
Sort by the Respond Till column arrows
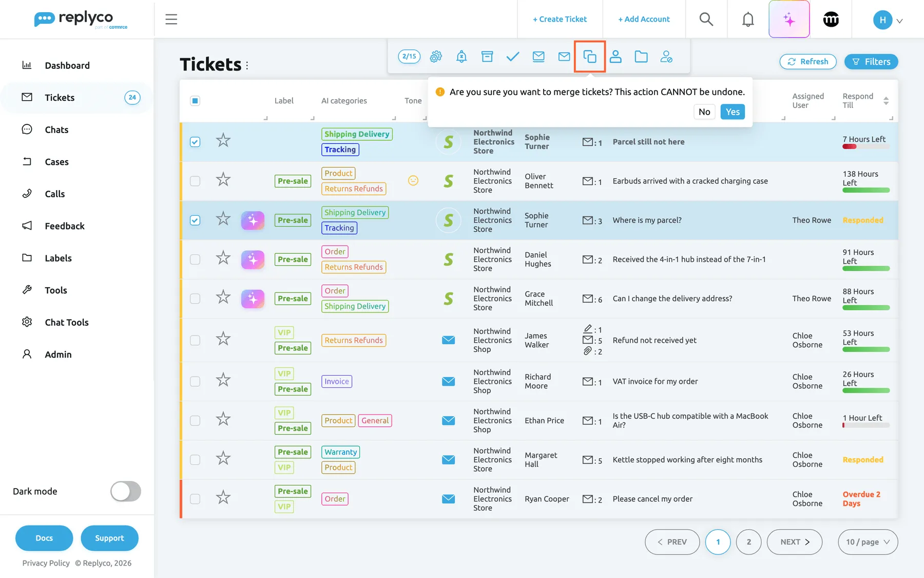pyautogui.click(x=886, y=101)
